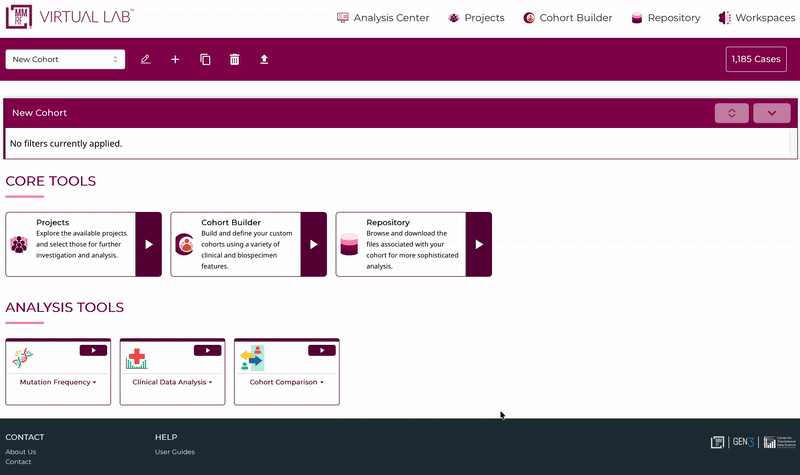Viewport: 800px width, 475px height.
Task: Go to Workspaces in top navigation
Action: [x=756, y=18]
